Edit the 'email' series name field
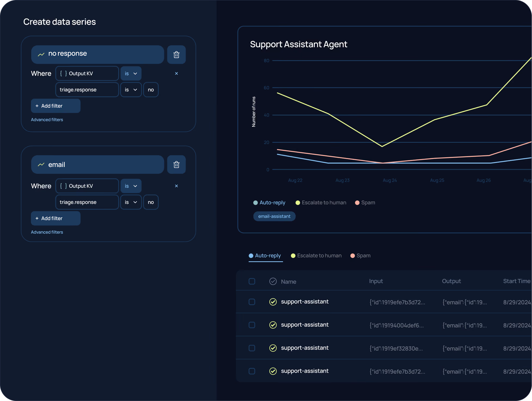This screenshot has height=401, width=532. click(x=98, y=165)
